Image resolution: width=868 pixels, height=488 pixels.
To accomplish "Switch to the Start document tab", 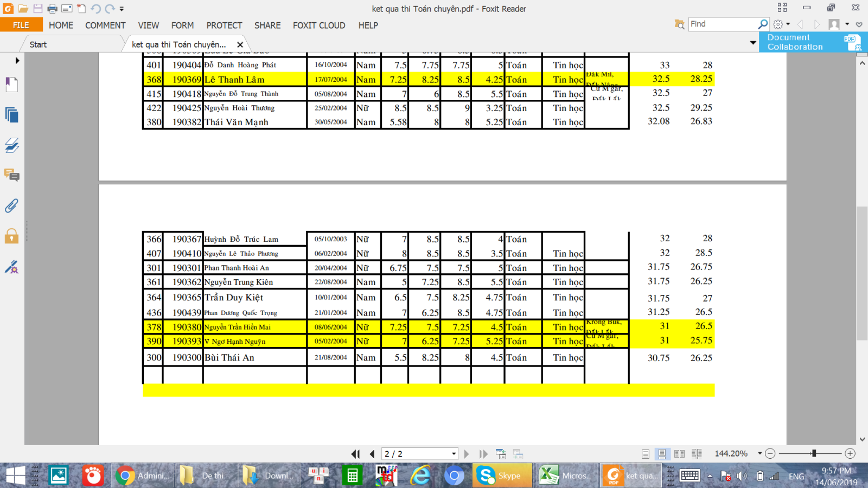I will (x=38, y=44).
